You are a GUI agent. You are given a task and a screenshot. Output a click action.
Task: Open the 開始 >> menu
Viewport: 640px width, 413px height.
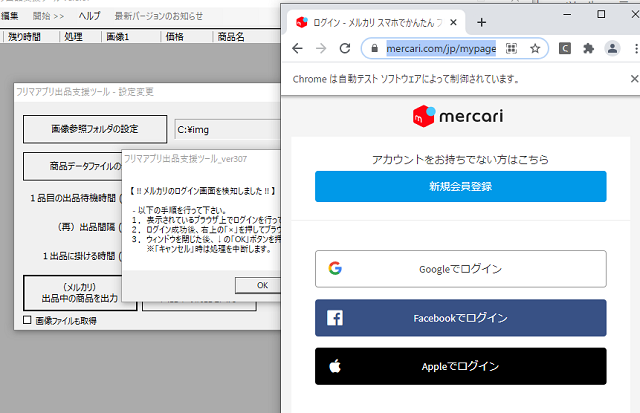48,16
